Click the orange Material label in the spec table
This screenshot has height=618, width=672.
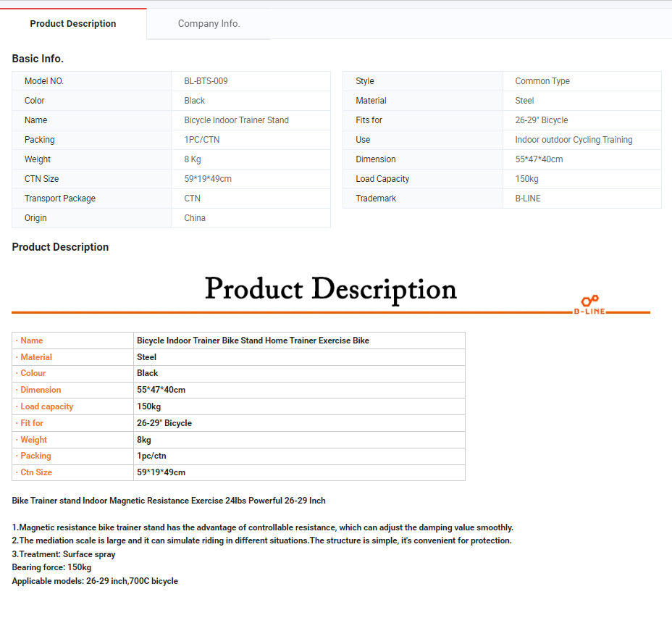pos(36,357)
